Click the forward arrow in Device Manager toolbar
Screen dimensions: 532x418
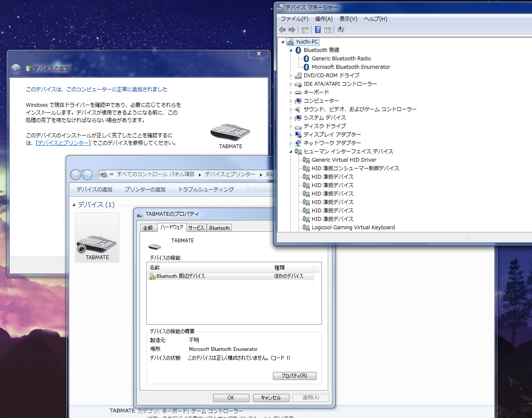[292, 30]
